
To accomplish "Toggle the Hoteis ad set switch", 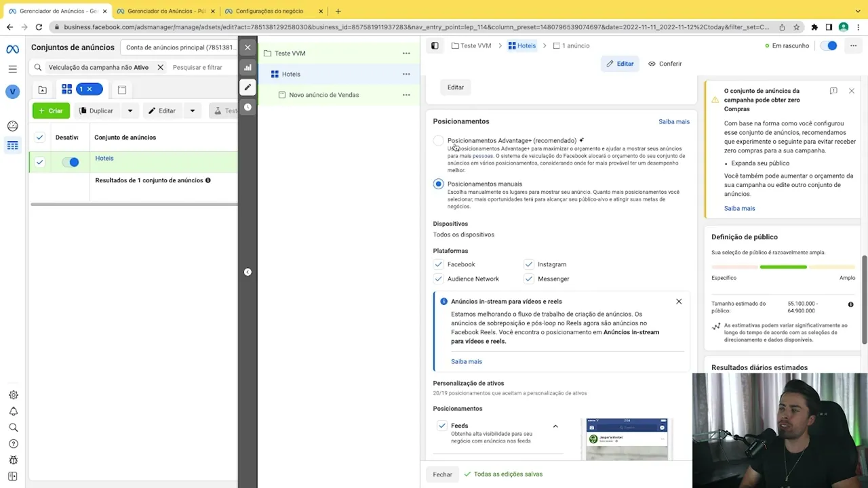I will click(x=70, y=162).
